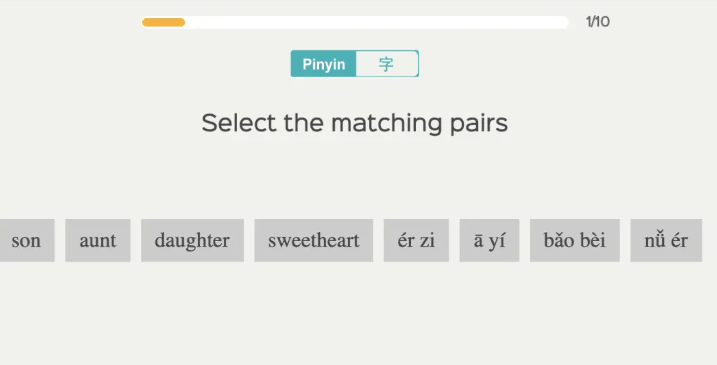
Task: Click the empty white progress bar area
Action: (x=377, y=22)
